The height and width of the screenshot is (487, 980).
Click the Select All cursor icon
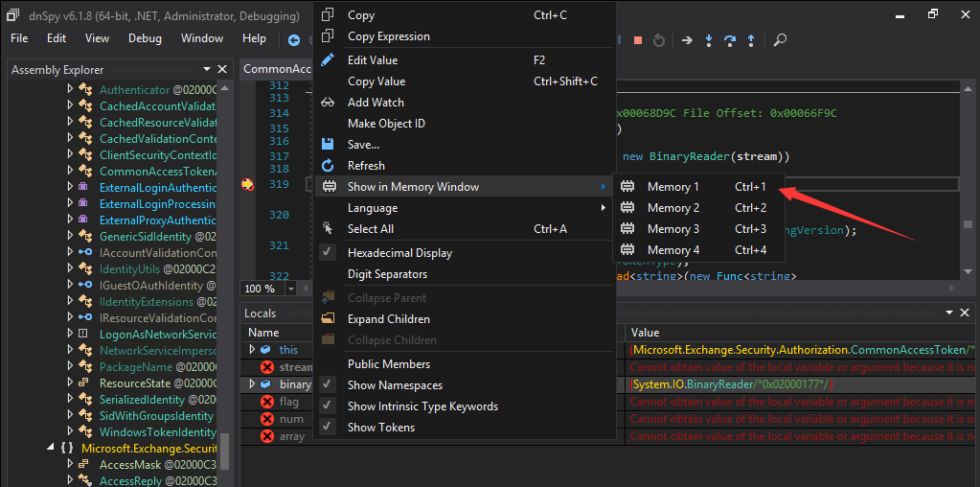[328, 229]
